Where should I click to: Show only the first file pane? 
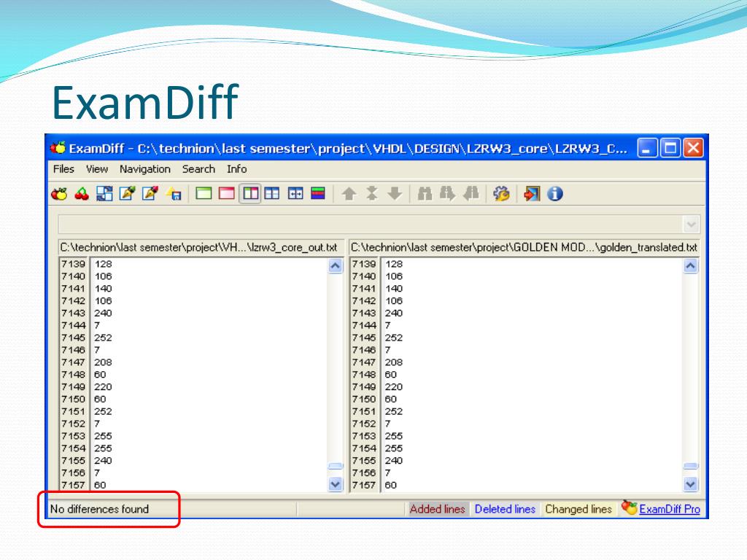pos(204,194)
